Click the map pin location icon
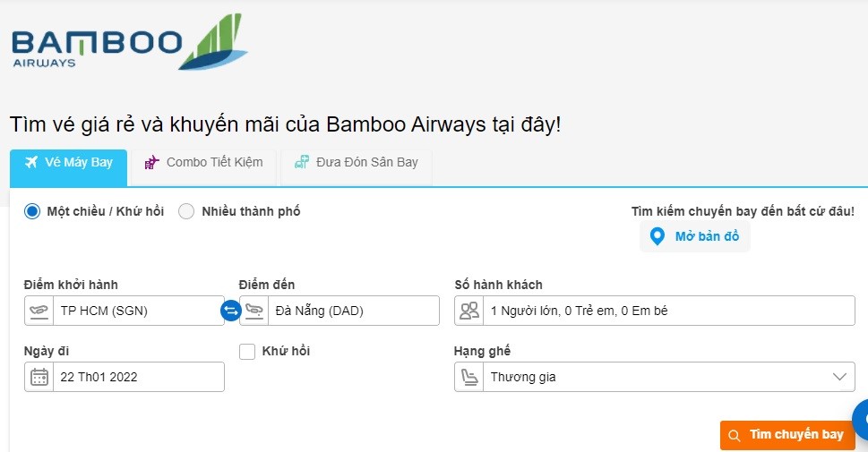Screen dimensions: 868x452 [657, 237]
